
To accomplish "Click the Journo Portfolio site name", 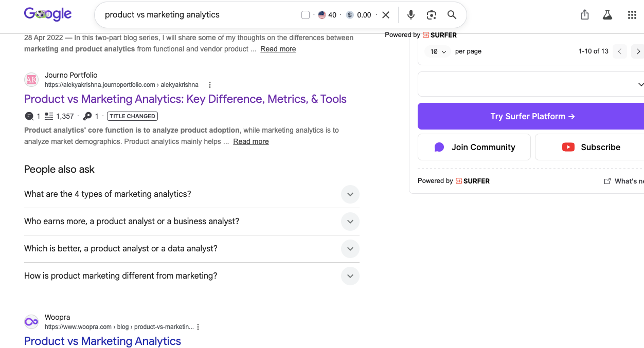I will (x=71, y=75).
